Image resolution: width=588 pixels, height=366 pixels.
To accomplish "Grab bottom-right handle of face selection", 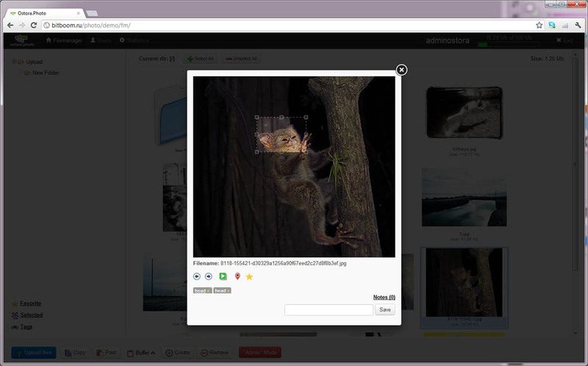I will tap(306, 151).
